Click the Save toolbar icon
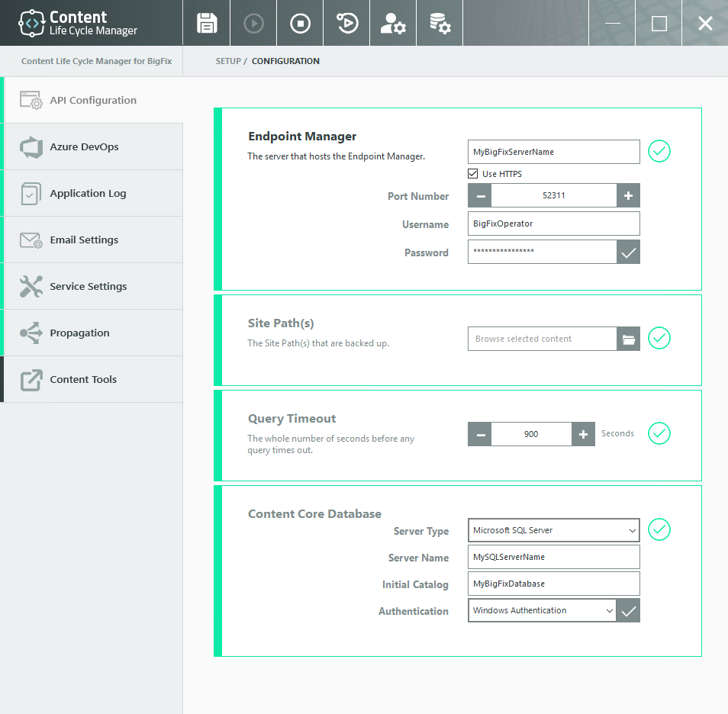 coord(207,23)
